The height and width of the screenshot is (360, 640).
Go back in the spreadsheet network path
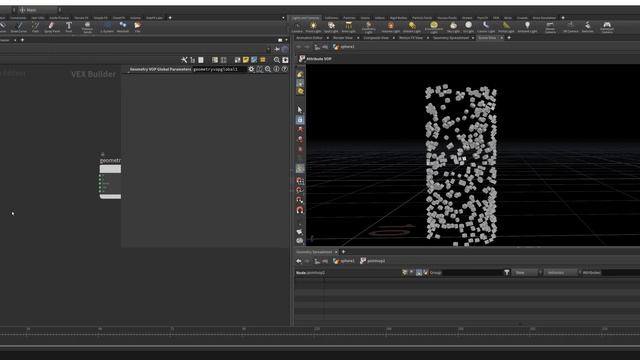tap(299, 261)
